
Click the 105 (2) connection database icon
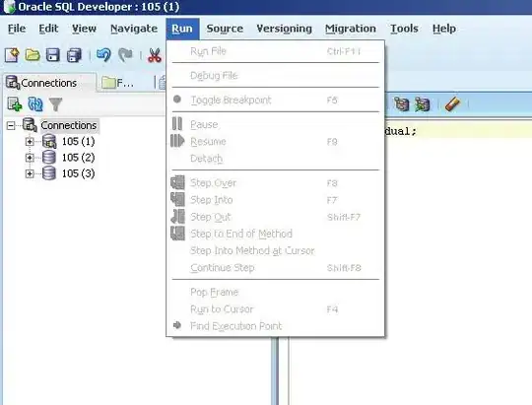pyautogui.click(x=49, y=158)
